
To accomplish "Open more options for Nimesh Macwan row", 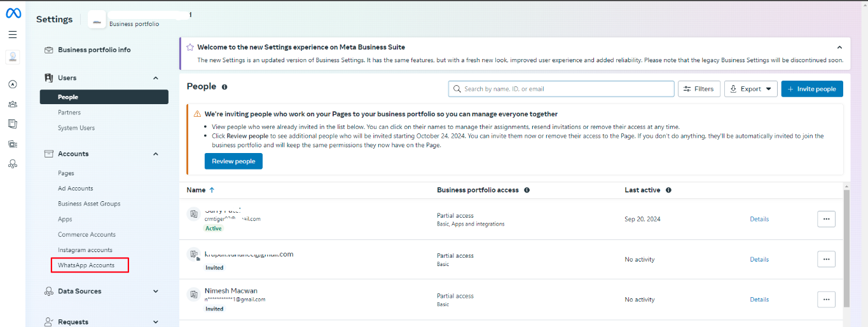I will tap(826, 299).
